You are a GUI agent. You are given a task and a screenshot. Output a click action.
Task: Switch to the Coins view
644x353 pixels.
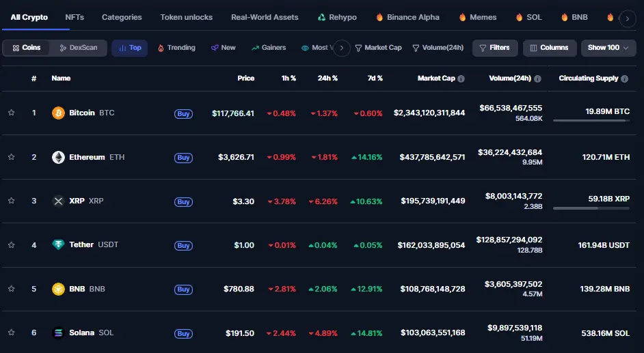pos(26,48)
